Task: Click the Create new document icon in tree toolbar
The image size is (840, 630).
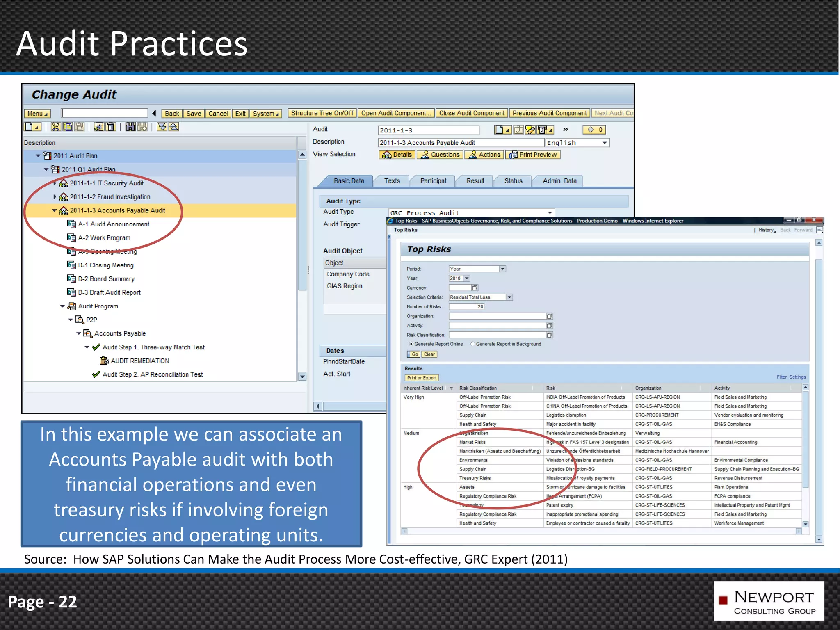Action: (x=33, y=127)
